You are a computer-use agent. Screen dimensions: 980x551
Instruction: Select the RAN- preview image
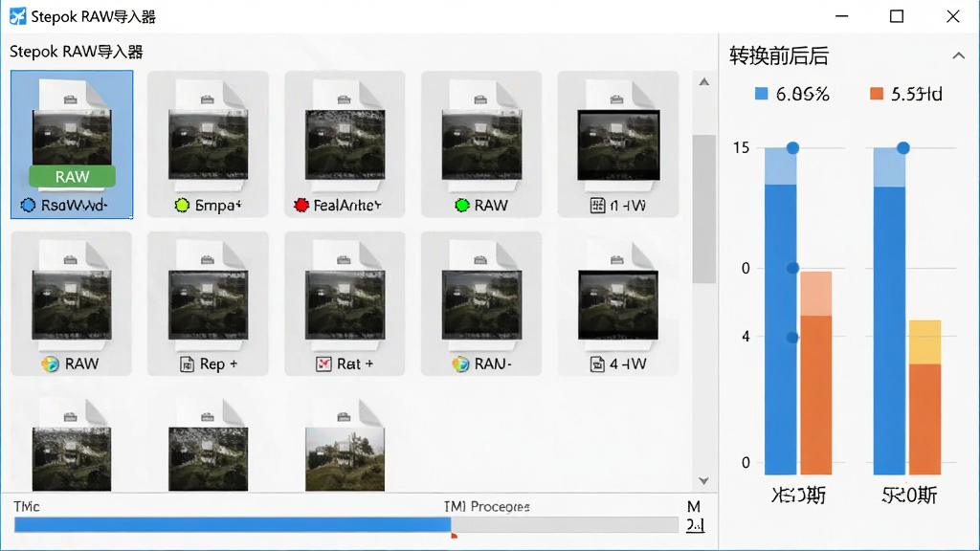pyautogui.click(x=481, y=305)
